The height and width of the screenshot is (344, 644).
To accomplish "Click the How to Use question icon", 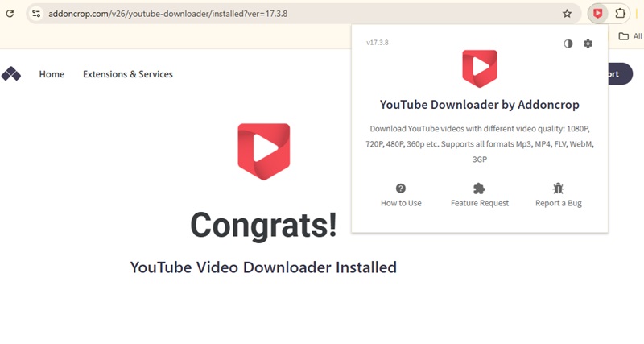I will coord(401,189).
